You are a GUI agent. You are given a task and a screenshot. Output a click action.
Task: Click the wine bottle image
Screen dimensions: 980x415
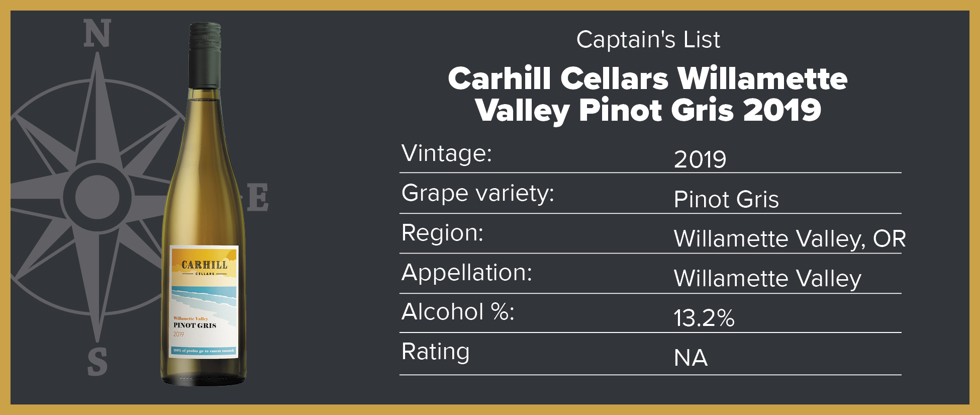204,204
